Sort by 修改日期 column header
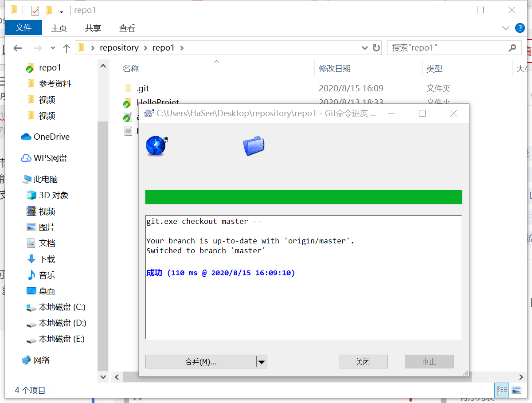This screenshot has width=532, height=403. coord(335,68)
